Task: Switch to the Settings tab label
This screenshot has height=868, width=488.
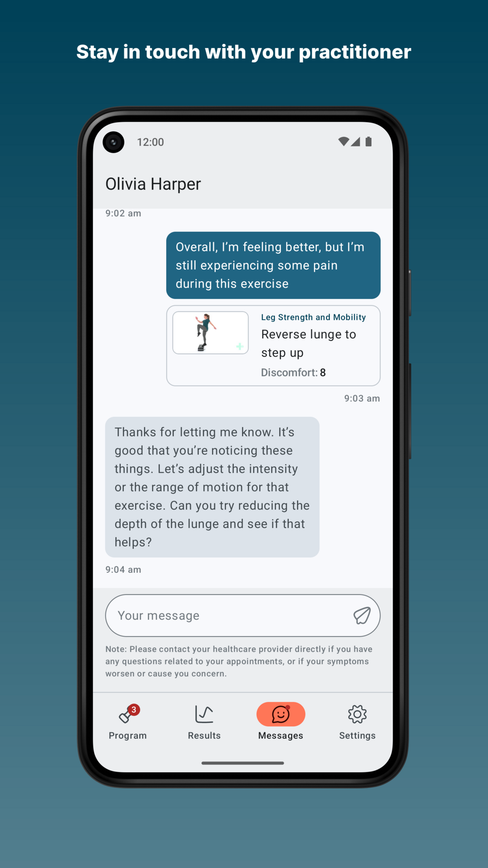Action: pos(357,736)
